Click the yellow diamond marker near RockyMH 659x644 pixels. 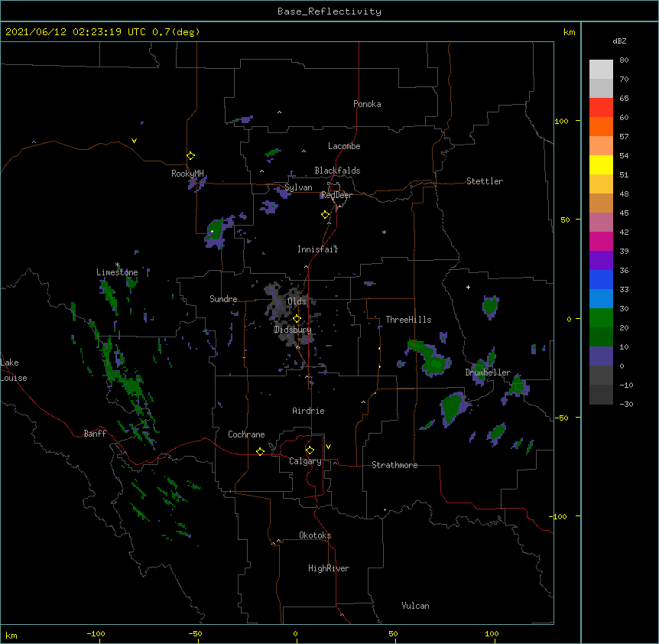point(190,156)
